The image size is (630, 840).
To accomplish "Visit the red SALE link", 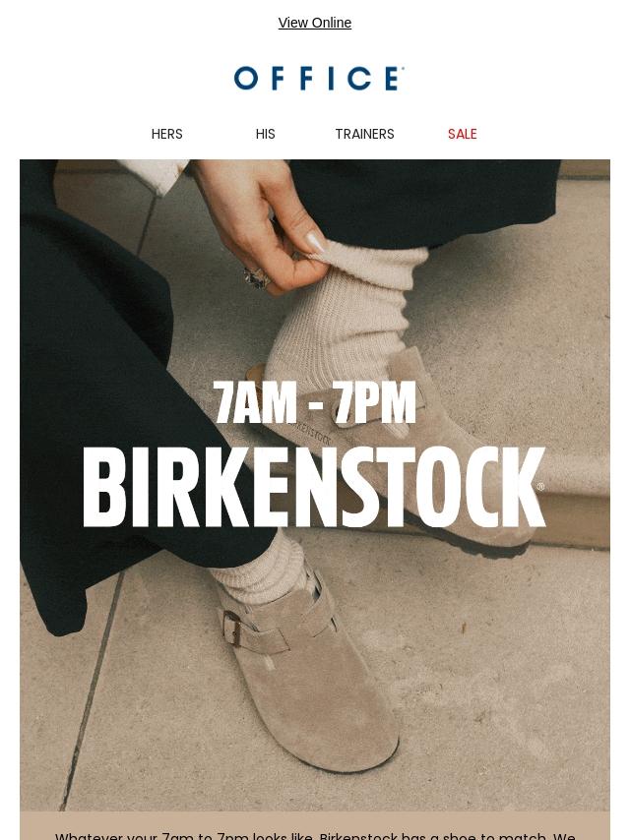I will 463,134.
